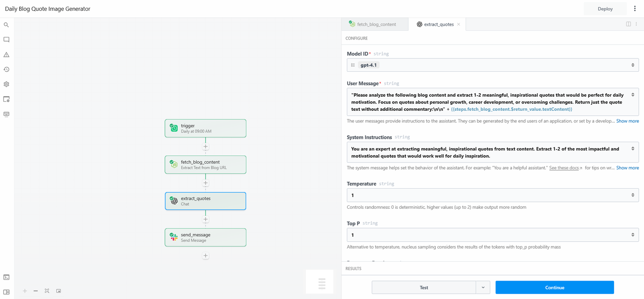Open the workflow settings gear icon
The image size is (644, 299).
tap(6, 84)
